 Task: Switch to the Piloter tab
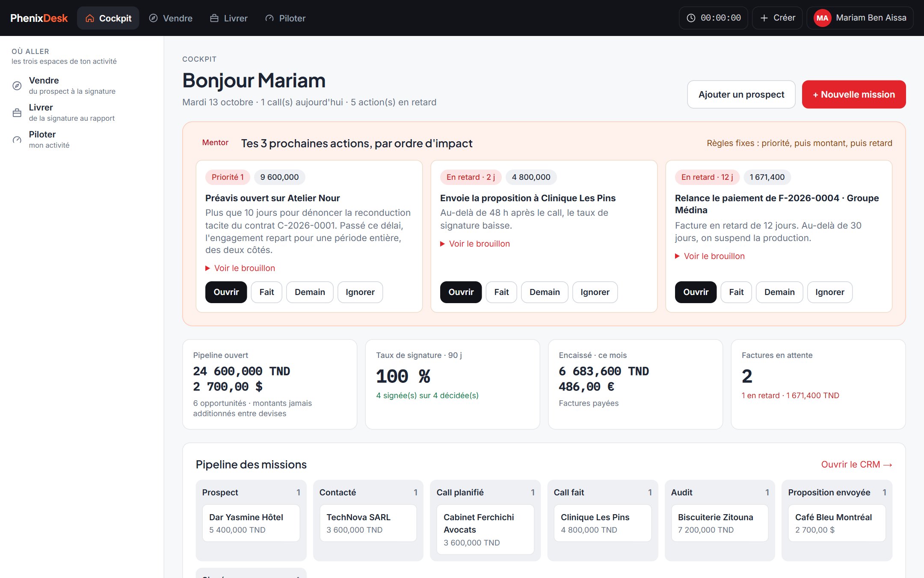285,18
